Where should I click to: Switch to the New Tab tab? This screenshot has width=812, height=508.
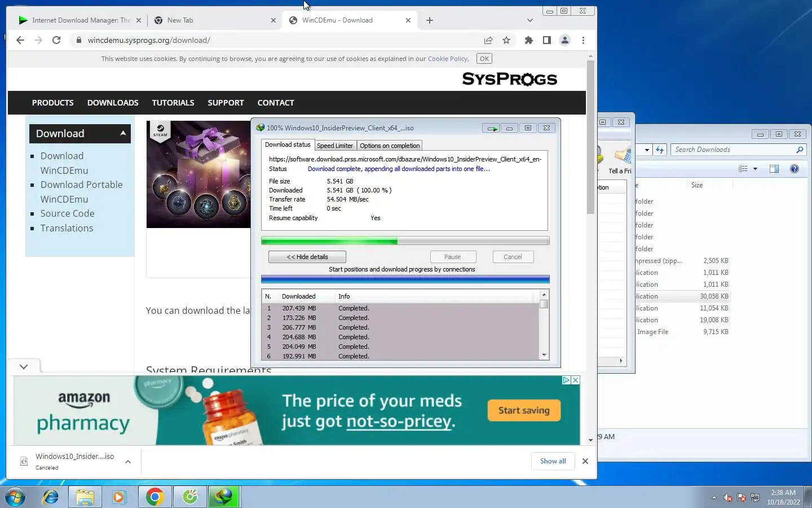[x=214, y=20]
